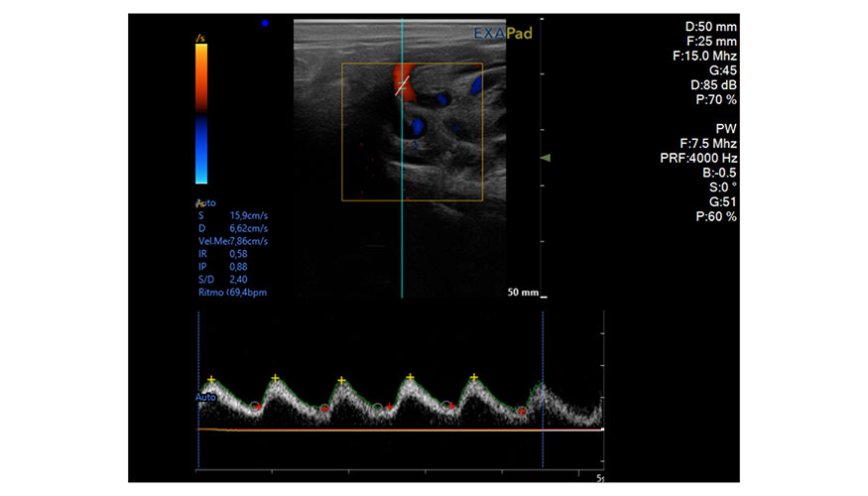Click the F:15.0 Mhz frequency parameter
Screen dimensions: 868x496
pos(704,56)
